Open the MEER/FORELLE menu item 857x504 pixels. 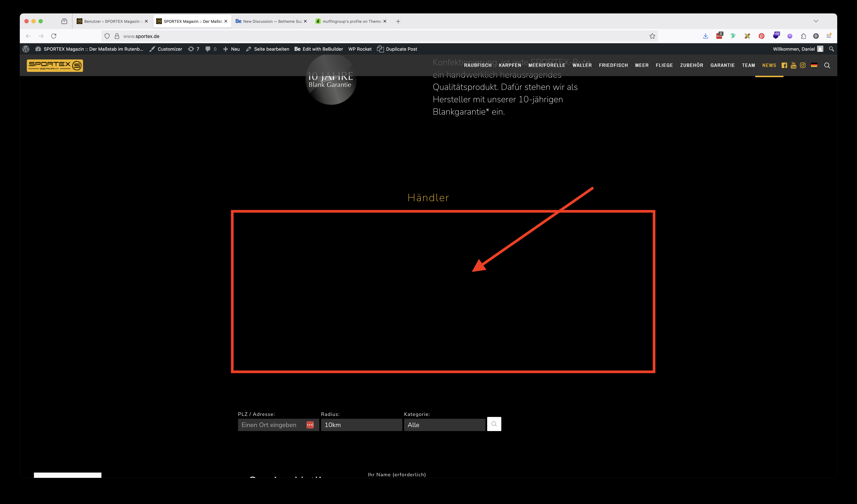coord(547,65)
